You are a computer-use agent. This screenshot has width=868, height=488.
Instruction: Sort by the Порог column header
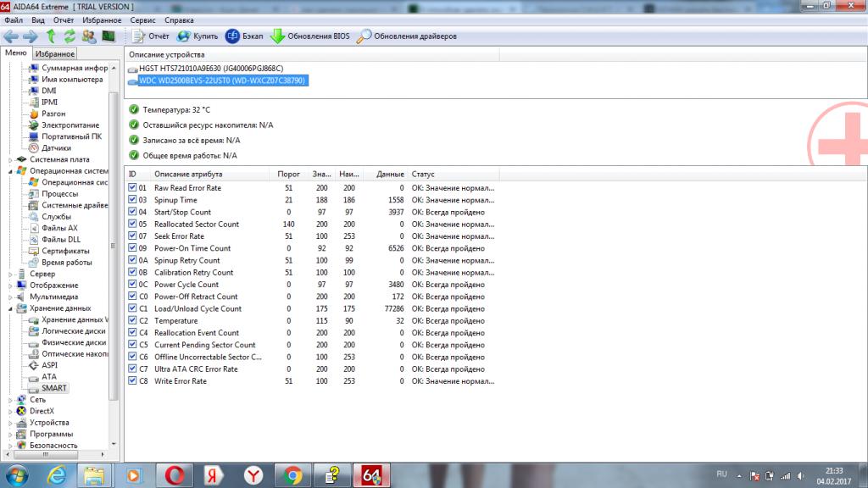click(288, 175)
